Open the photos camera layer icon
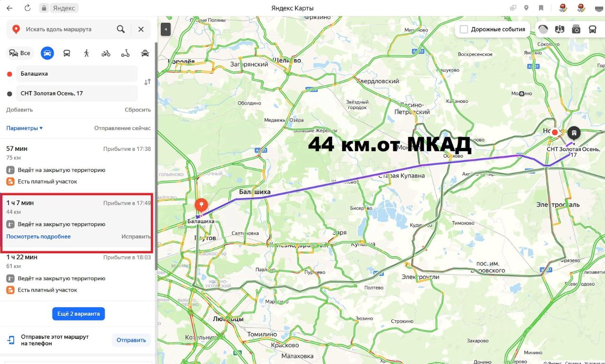 tap(576, 29)
